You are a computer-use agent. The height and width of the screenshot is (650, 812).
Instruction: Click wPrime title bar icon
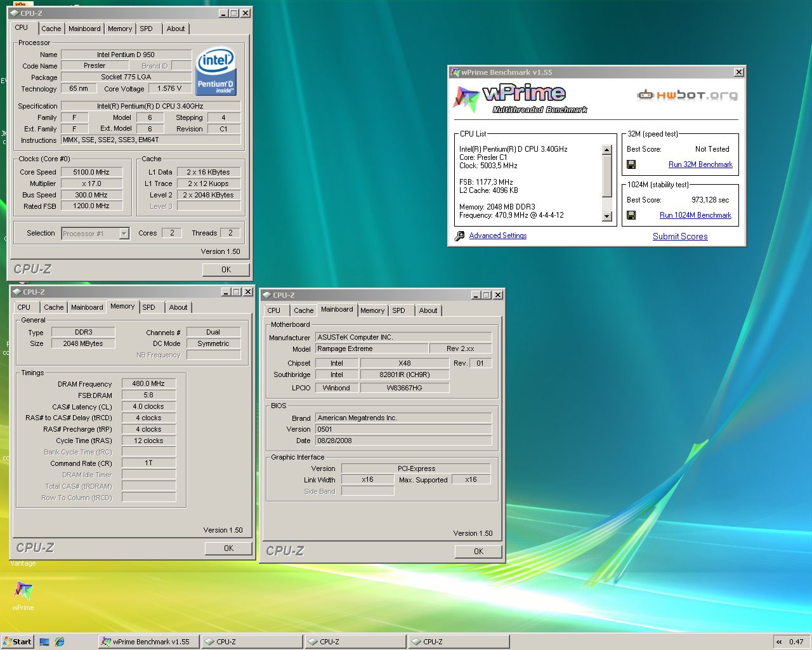pyautogui.click(x=455, y=72)
